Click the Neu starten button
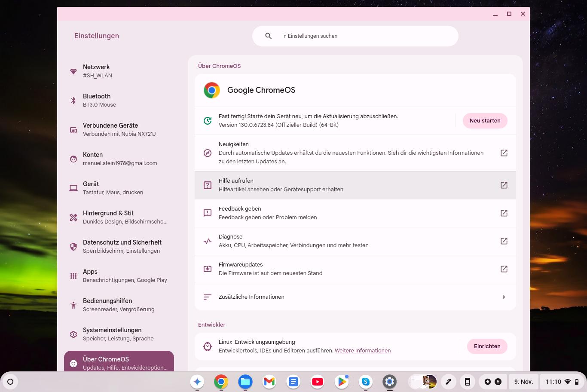Image resolution: width=587 pixels, height=392 pixels. point(485,121)
